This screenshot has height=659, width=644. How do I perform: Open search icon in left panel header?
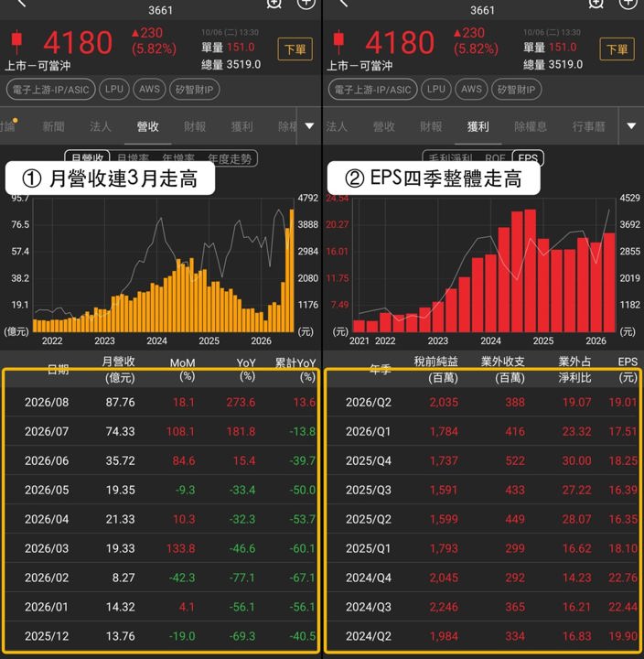click(274, 4)
